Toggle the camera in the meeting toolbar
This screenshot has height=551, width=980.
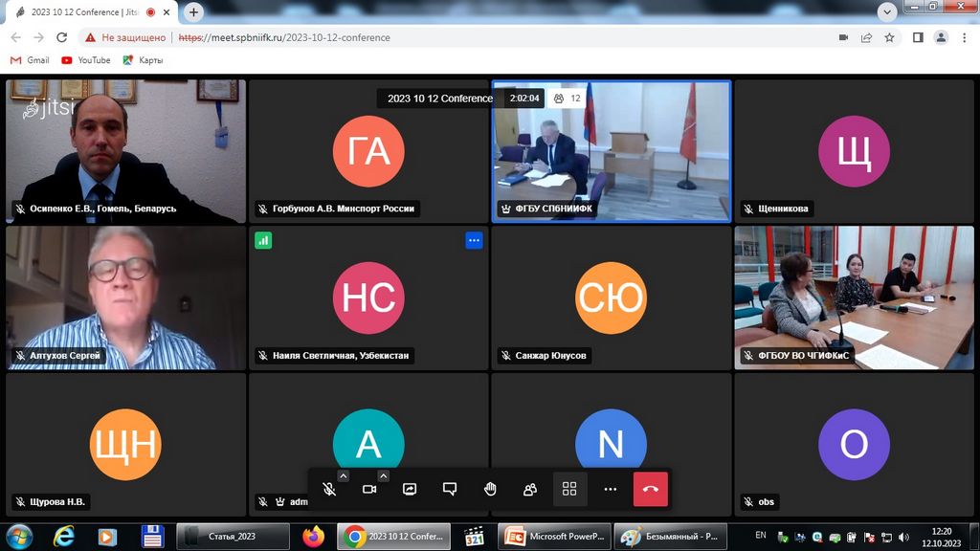369,489
